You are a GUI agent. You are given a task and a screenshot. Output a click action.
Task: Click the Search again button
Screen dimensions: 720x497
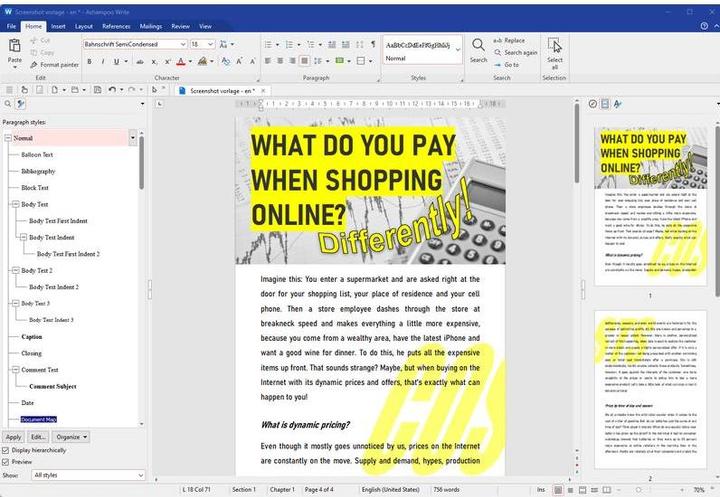pyautogui.click(x=516, y=53)
